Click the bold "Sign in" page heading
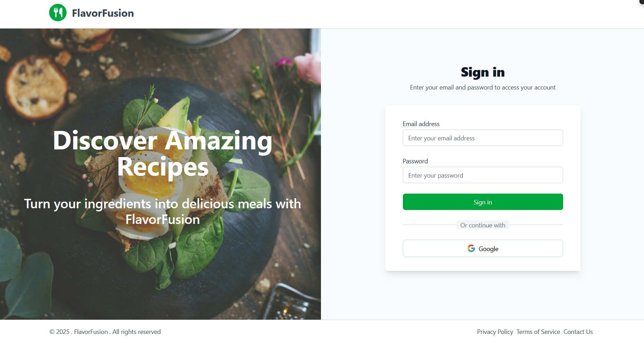 (x=483, y=72)
